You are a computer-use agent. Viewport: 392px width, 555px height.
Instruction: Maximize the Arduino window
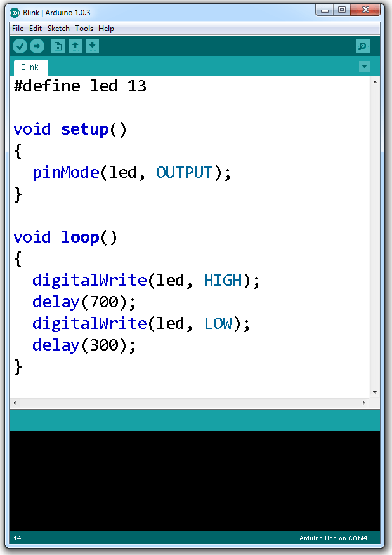point(341,10)
